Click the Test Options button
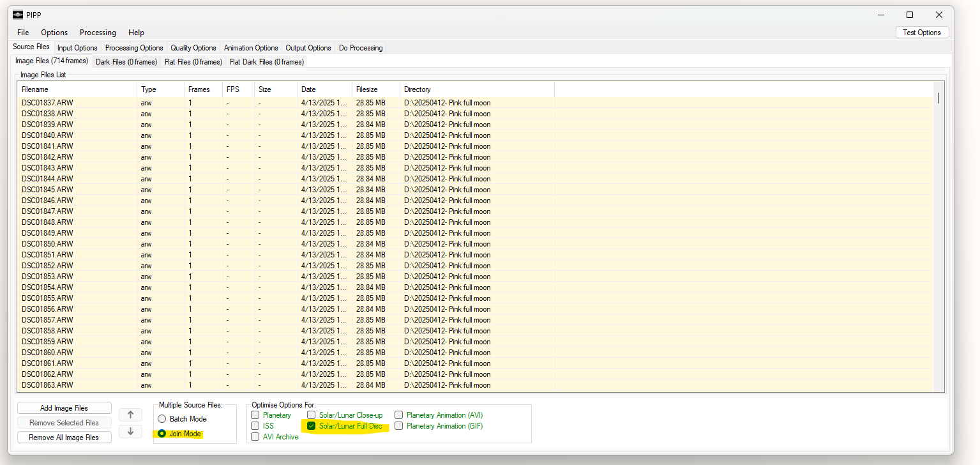This screenshot has height=465, width=980. tap(922, 33)
